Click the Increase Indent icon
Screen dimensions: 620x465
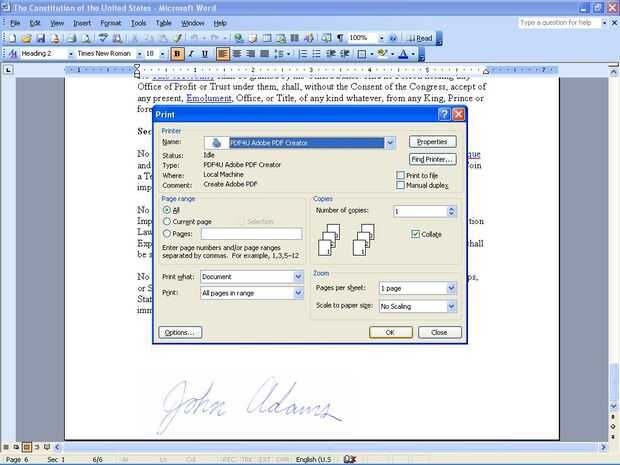(x=345, y=54)
